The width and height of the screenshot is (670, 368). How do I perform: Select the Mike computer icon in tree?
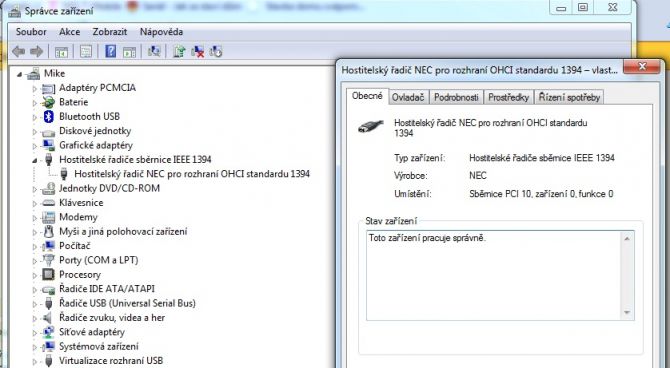[33, 74]
